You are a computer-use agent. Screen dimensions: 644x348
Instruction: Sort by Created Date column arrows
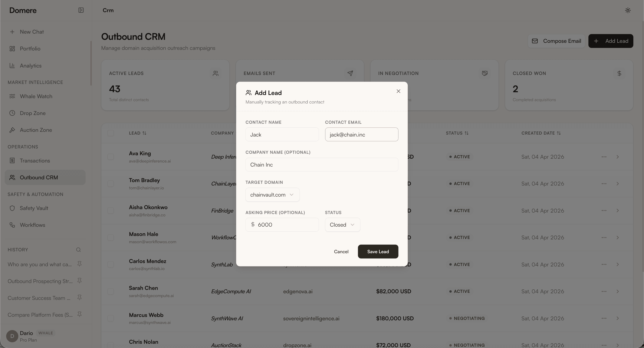point(559,133)
